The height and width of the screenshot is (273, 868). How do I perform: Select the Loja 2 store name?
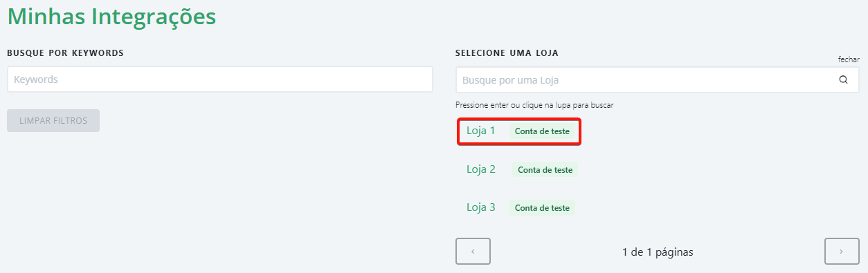pos(481,169)
